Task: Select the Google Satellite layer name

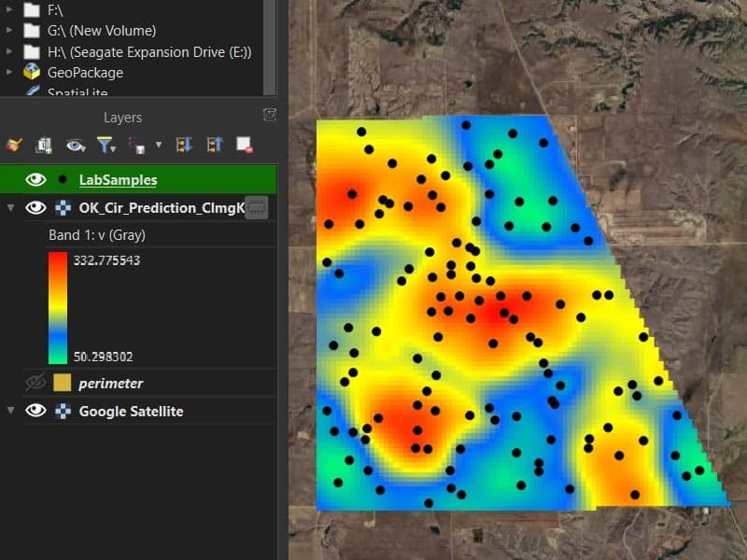Action: pyautogui.click(x=131, y=411)
